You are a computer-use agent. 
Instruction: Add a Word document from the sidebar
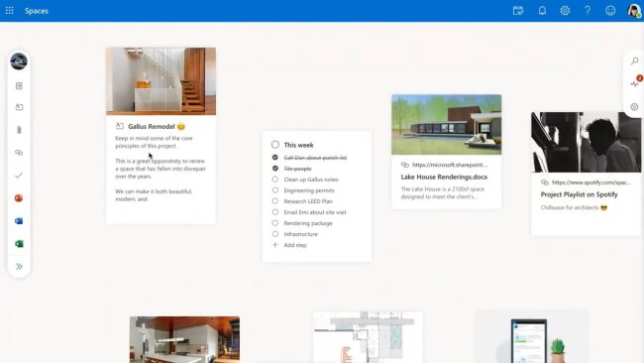(19, 221)
